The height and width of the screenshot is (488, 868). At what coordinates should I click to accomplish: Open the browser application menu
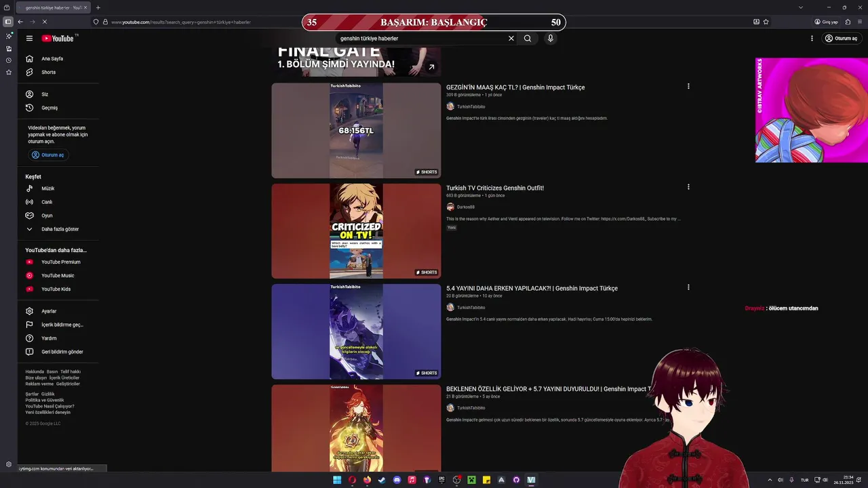859,22
